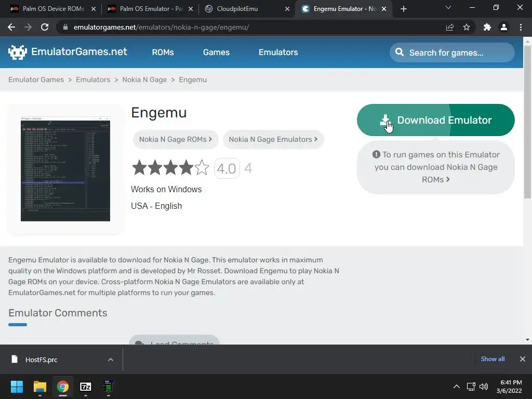Viewport: 532px width, 399px height.
Task: Open the ROMs menu
Action: coord(163,52)
